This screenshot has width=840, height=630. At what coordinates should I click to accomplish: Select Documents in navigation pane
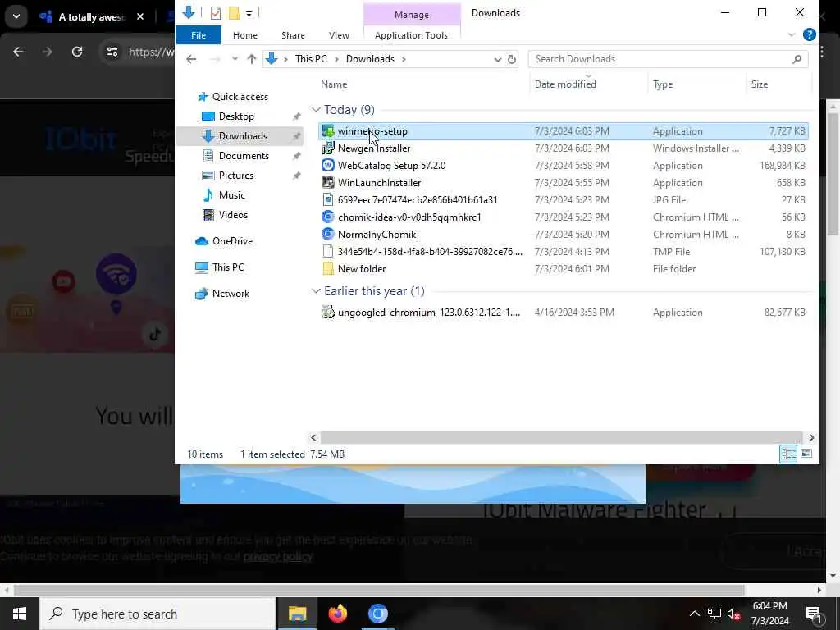tap(244, 156)
